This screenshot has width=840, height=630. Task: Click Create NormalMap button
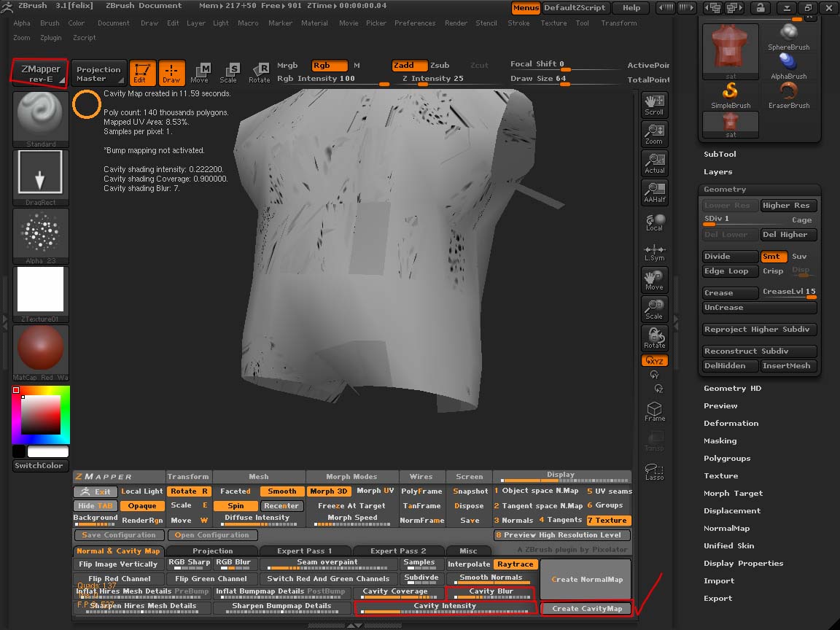(586, 579)
